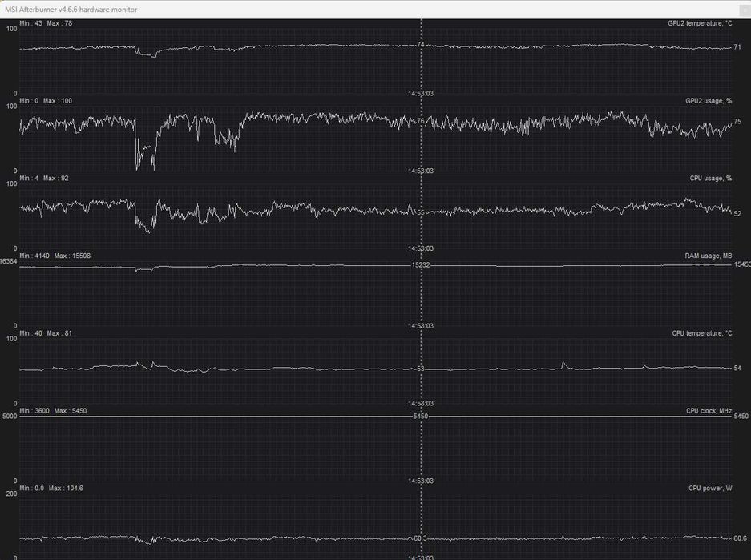
Task: Click the "CPU usage, %" graph label
Action: [x=711, y=179]
